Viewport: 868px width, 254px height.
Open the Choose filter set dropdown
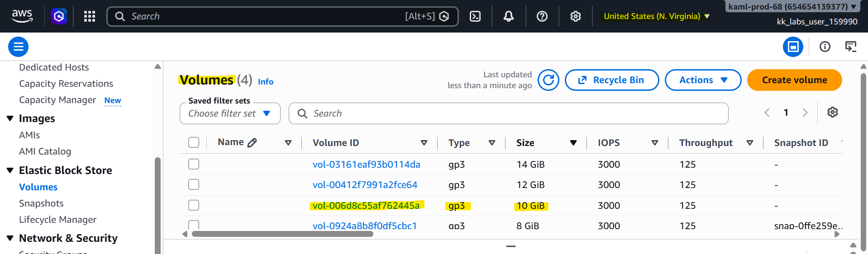point(230,113)
